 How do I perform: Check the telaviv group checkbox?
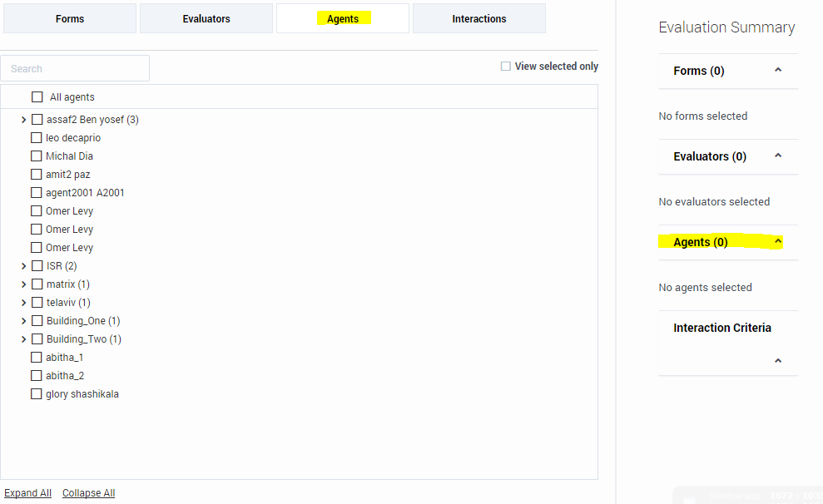click(x=37, y=303)
